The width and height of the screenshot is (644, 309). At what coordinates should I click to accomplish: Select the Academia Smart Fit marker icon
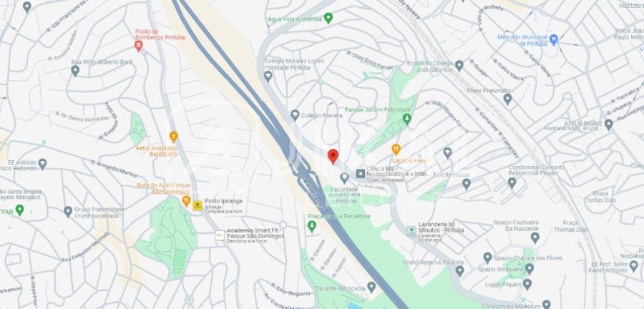(220, 235)
